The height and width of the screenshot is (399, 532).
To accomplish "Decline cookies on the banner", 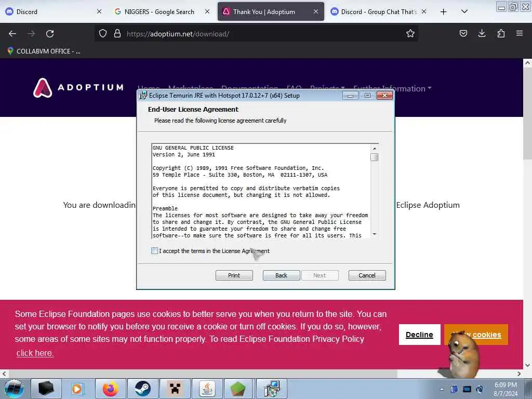I will point(419,335).
